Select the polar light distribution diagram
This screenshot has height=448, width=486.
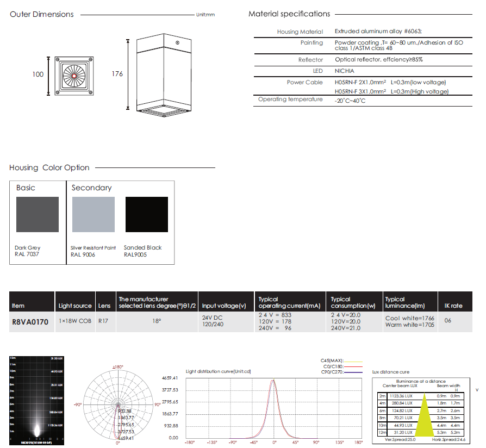[x=117, y=400]
